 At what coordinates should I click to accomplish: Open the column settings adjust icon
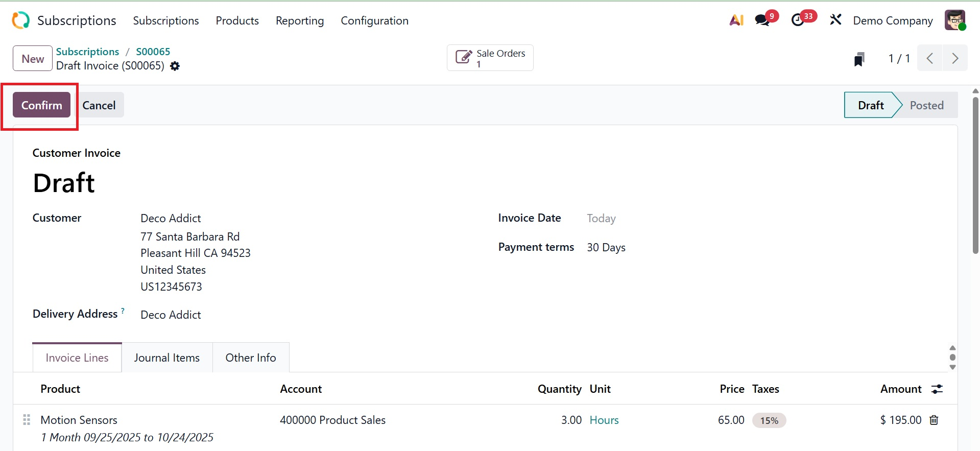(x=937, y=389)
